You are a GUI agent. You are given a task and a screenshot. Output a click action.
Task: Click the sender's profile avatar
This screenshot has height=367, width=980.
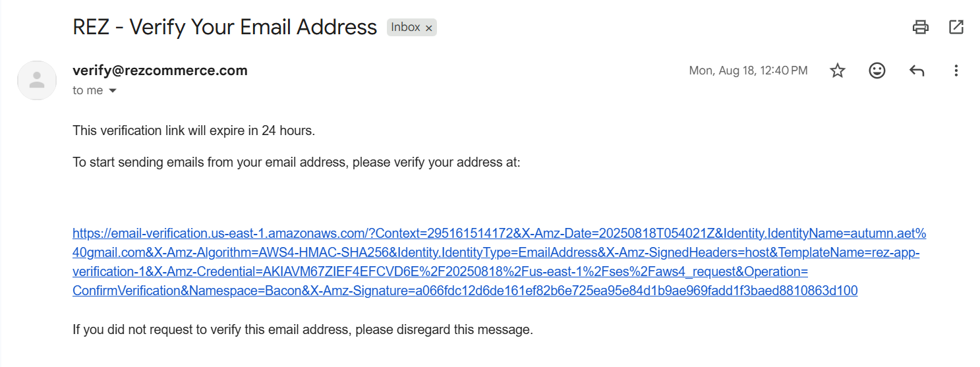tap(37, 80)
